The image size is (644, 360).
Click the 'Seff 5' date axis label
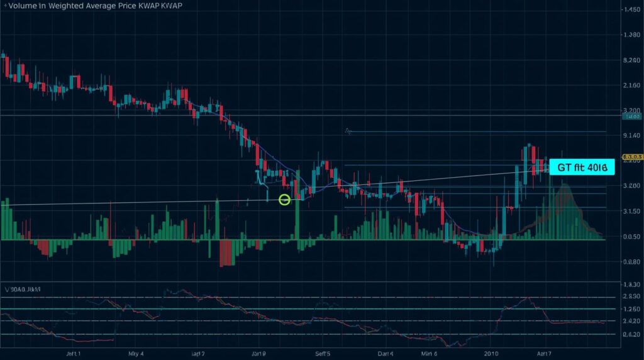point(323,354)
